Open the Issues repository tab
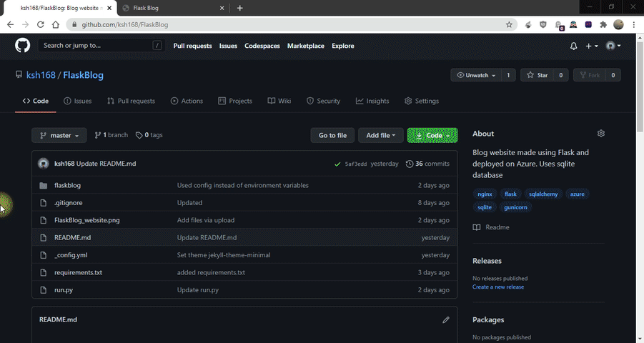The image size is (644, 343). coord(78,101)
